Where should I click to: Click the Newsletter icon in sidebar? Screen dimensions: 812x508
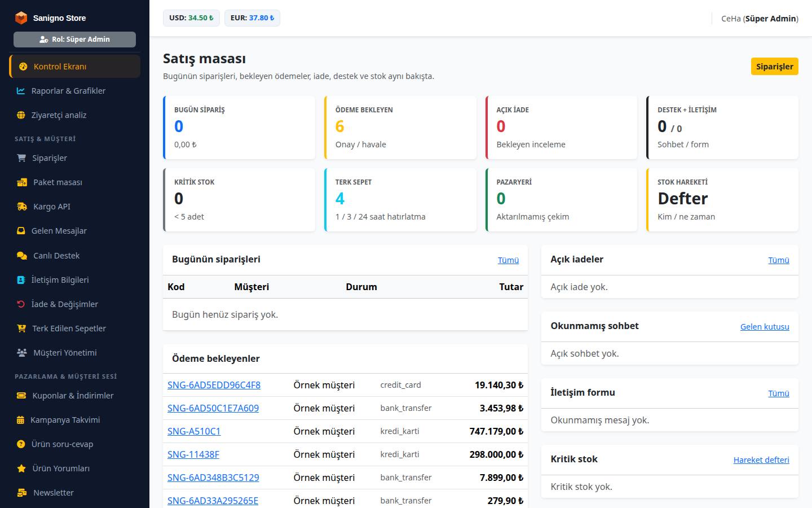pos(22,493)
